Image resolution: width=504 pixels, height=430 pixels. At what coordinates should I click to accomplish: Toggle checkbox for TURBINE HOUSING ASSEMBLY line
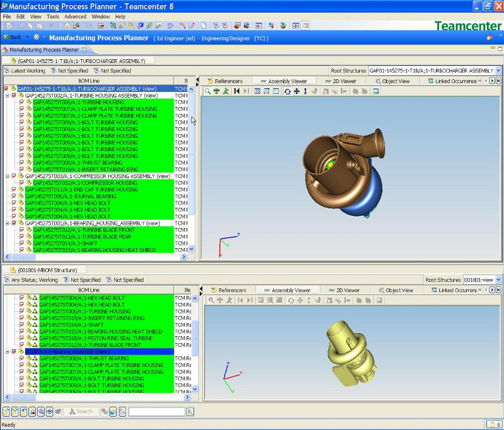(14, 96)
